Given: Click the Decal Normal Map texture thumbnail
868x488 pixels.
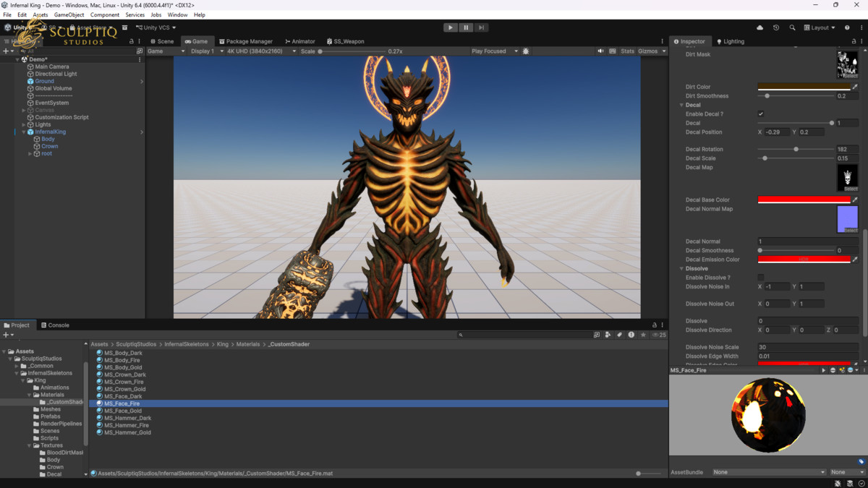Looking at the screenshot, I should click(847, 219).
